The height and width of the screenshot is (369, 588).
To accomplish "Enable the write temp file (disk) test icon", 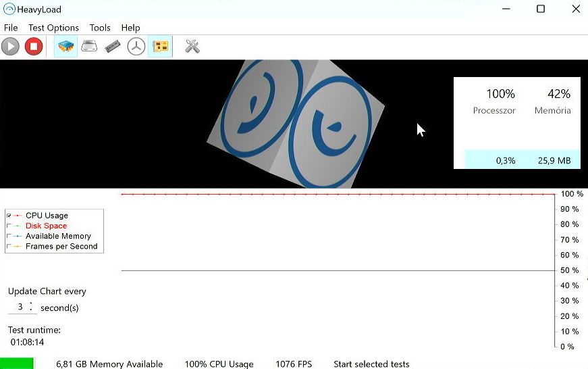I will 89,47.
